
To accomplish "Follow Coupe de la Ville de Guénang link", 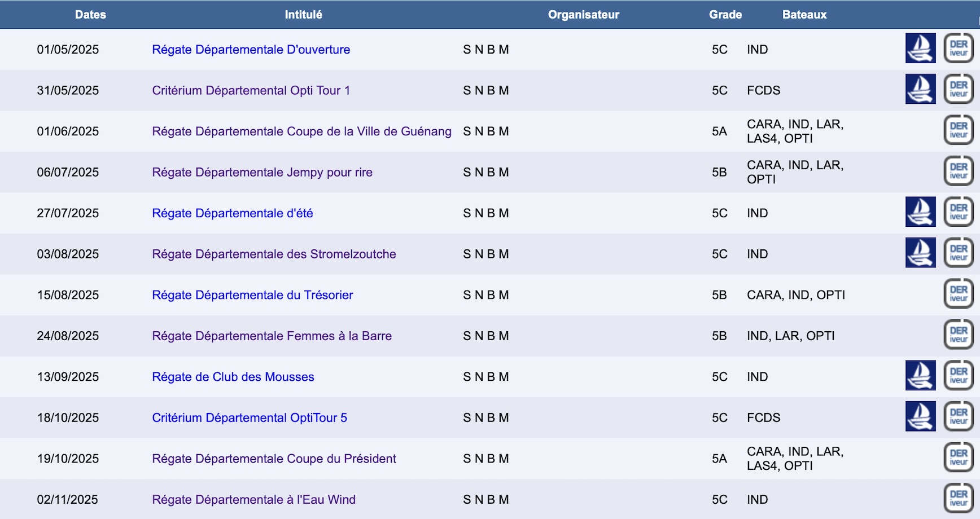I will (x=302, y=131).
